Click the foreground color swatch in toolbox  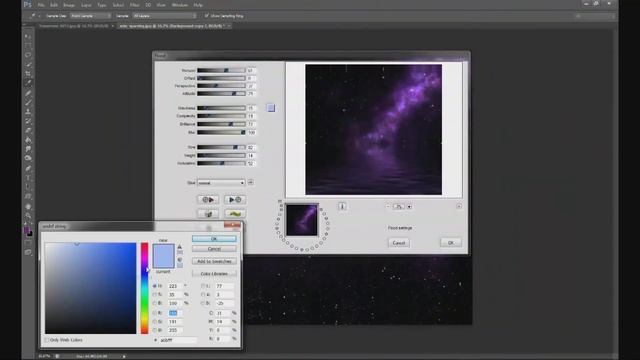27,231
